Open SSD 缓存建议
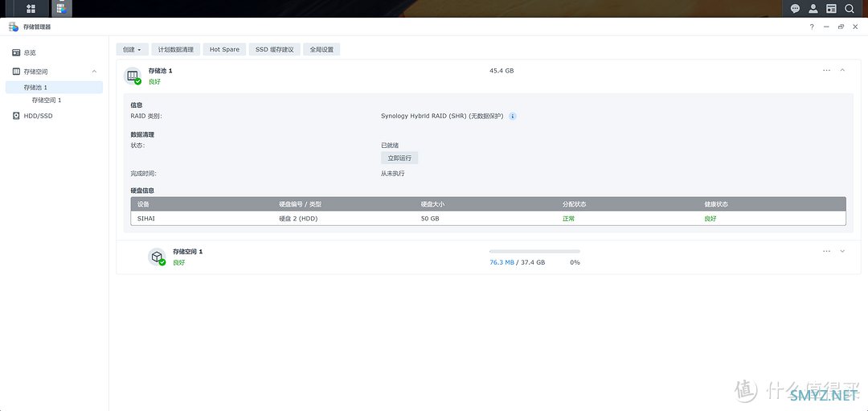This screenshot has width=868, height=411. (275, 49)
